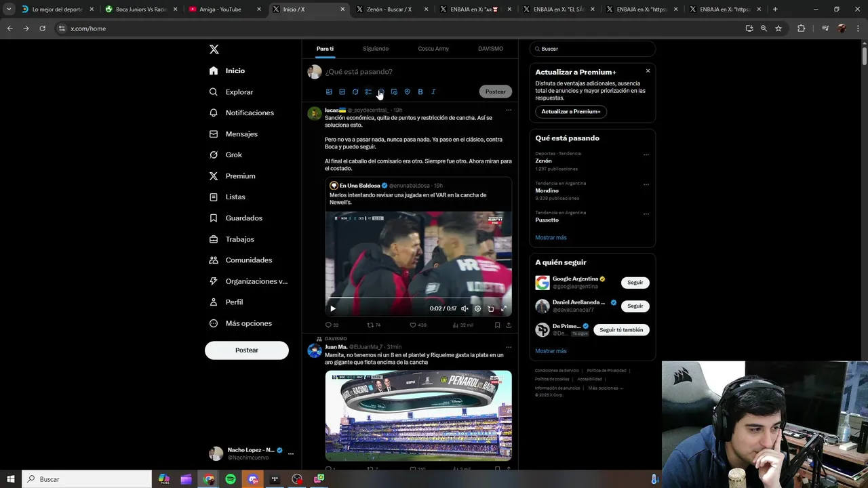Click the Trabajos briefcase icon
The image size is (868, 488).
(x=214, y=239)
